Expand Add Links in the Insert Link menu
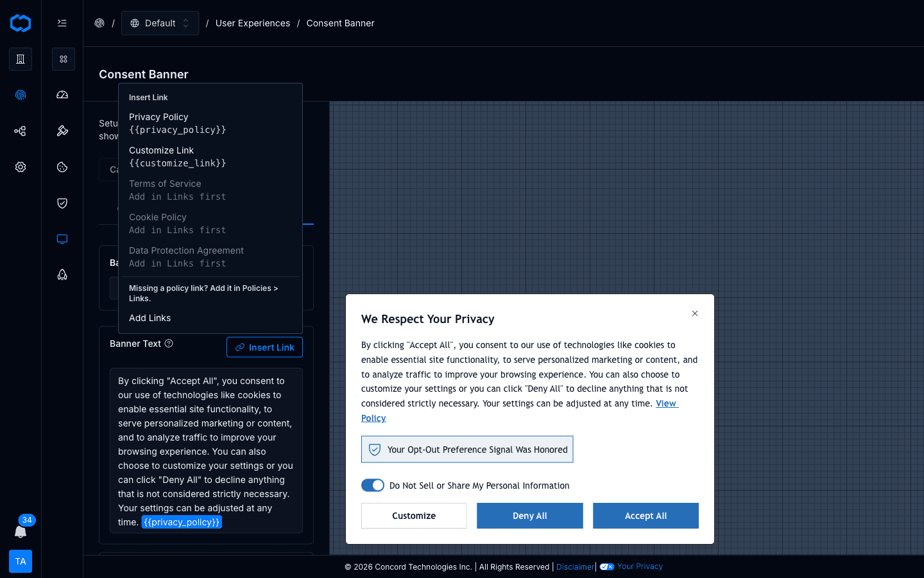The height and width of the screenshot is (578, 924). click(x=150, y=318)
